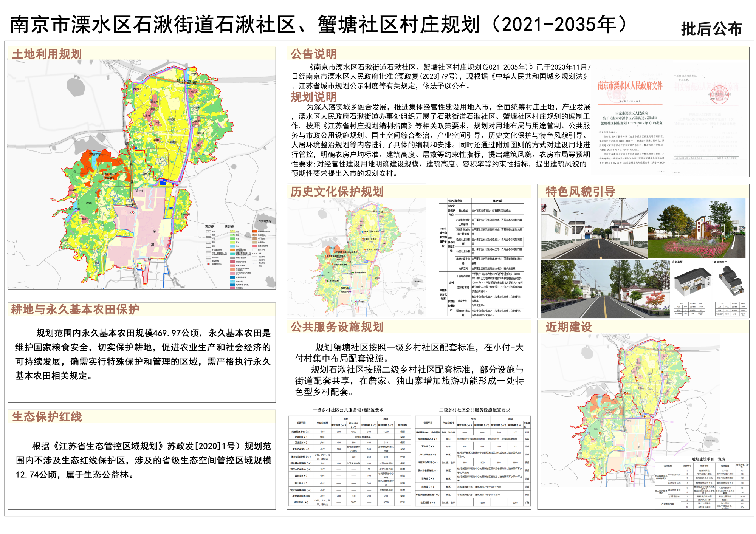
Task: Click the 近期建设 section heading
Action: (x=569, y=327)
